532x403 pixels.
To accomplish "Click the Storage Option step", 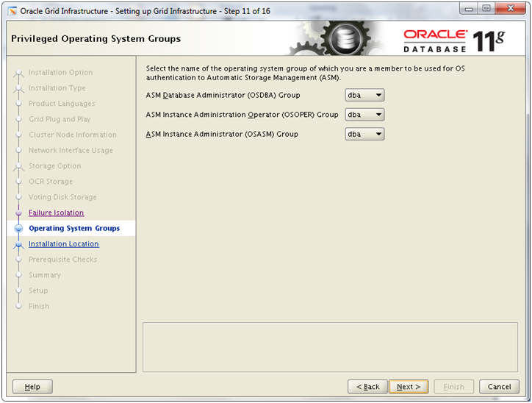I will [x=54, y=166].
